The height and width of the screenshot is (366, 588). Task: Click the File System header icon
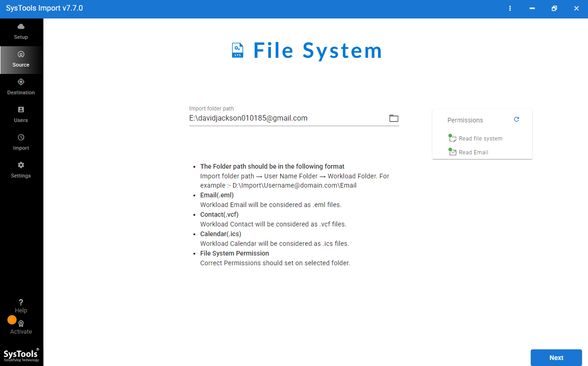click(x=237, y=50)
